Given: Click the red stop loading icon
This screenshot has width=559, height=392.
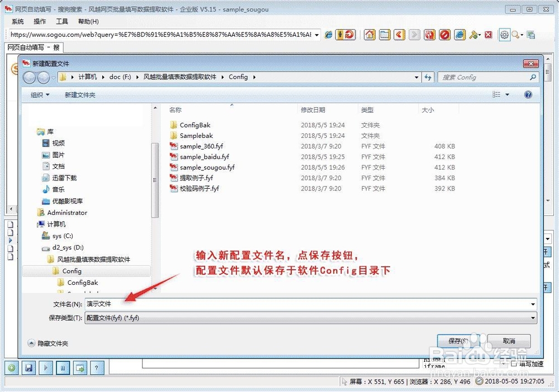Looking at the screenshot, I should point(444,35).
